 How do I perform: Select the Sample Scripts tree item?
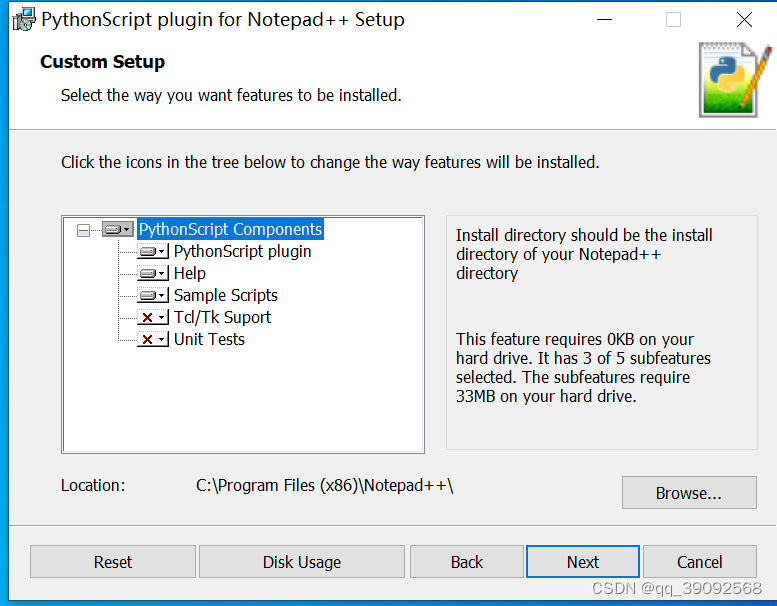(x=225, y=295)
